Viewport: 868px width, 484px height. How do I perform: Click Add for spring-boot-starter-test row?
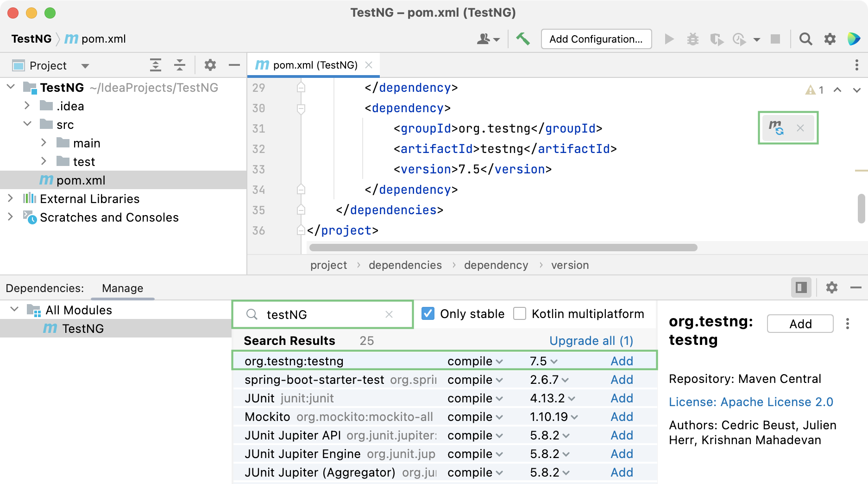click(x=622, y=380)
